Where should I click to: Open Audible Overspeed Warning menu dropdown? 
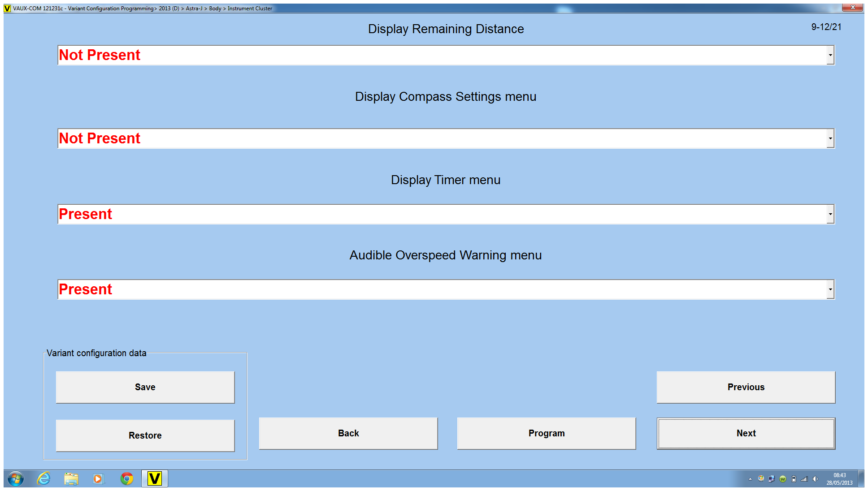coord(830,289)
